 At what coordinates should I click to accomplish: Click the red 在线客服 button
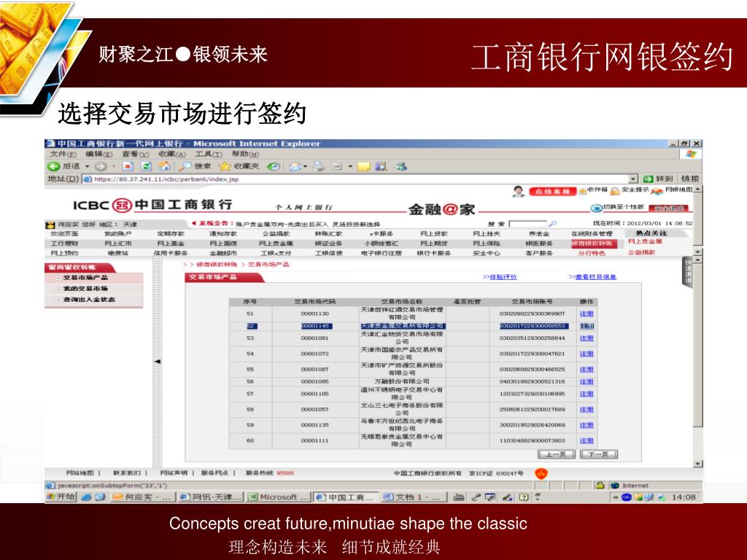coord(553,192)
